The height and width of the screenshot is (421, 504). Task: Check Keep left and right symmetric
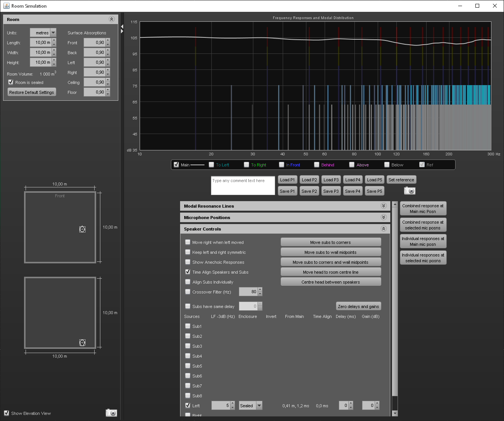coord(188,252)
